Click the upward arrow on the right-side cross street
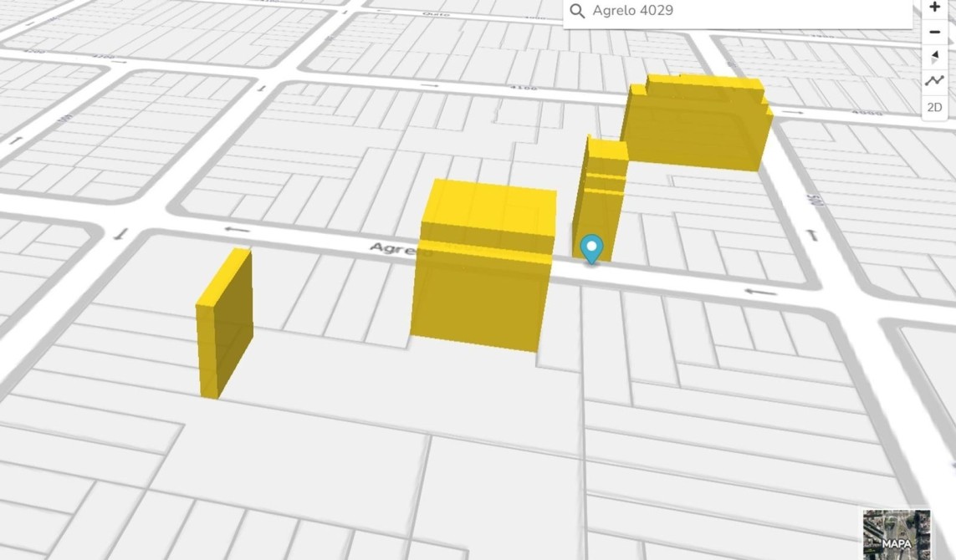Screen dimensions: 956x560 click(812, 236)
